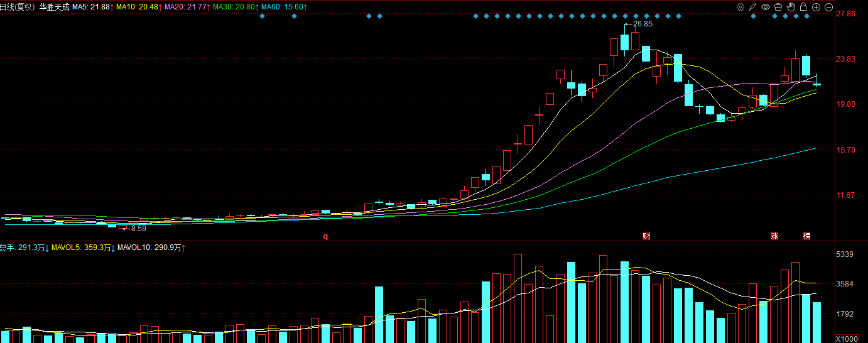
Task: Click the 榜 ranking list marker
Action: pyautogui.click(x=806, y=236)
